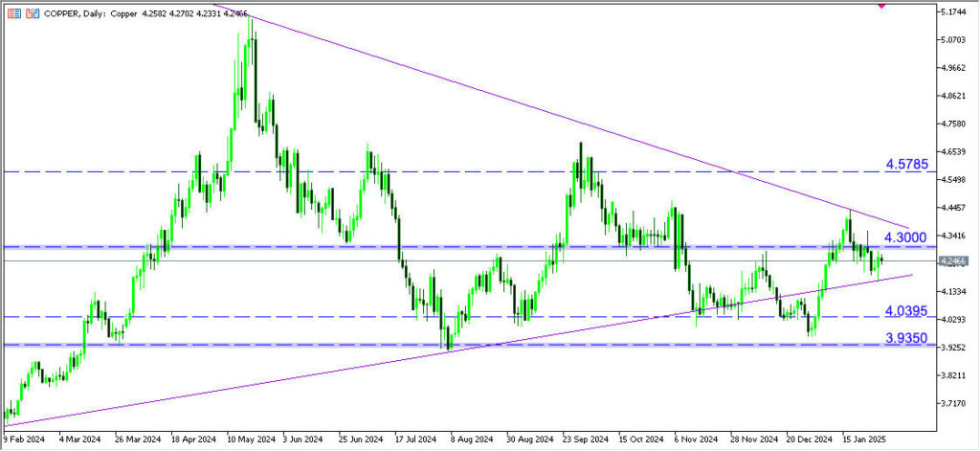
Task: Click the 4.6539 value on price axis
Action: (953, 152)
